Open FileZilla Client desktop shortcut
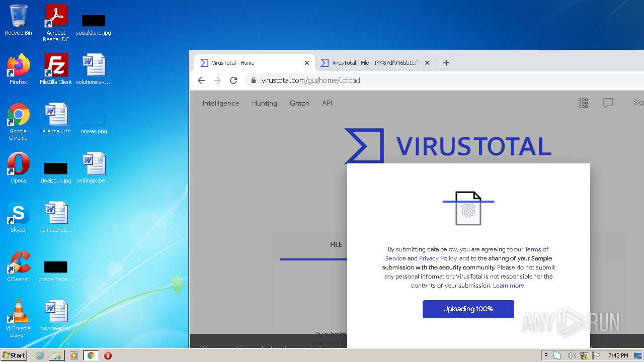This screenshot has height=362, width=644. (x=56, y=69)
